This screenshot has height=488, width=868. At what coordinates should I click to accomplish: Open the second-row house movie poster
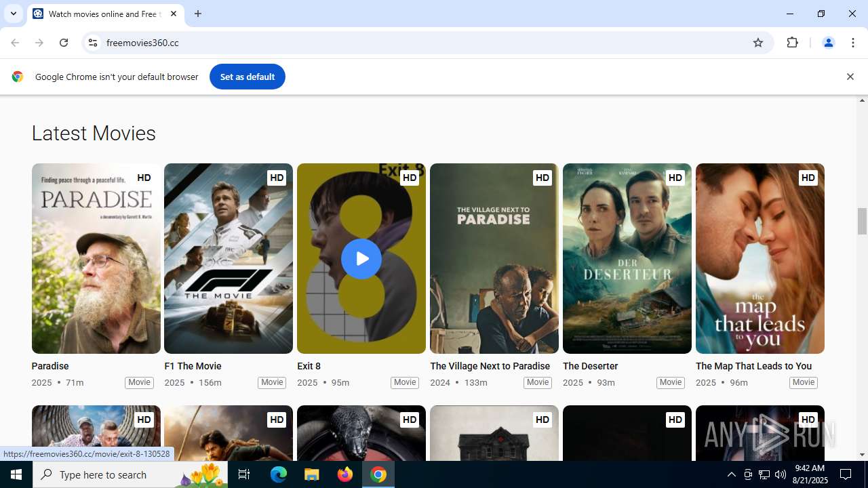[494, 433]
